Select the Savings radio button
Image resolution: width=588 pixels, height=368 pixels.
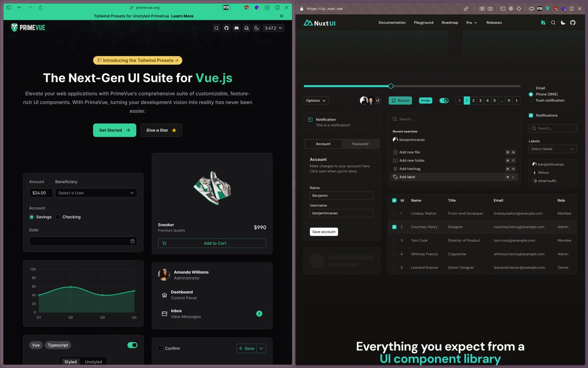coord(32,217)
